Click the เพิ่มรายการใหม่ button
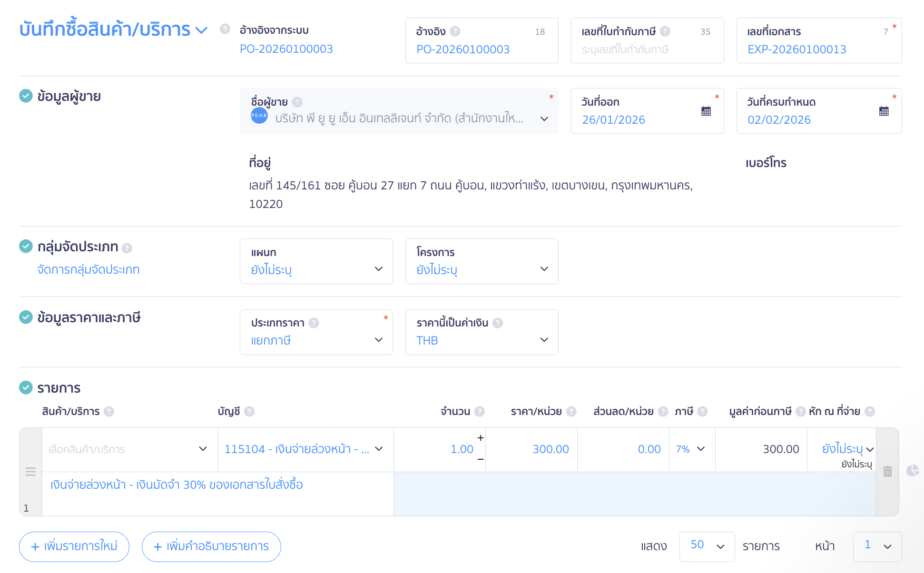This screenshot has width=924, height=573. [x=74, y=546]
